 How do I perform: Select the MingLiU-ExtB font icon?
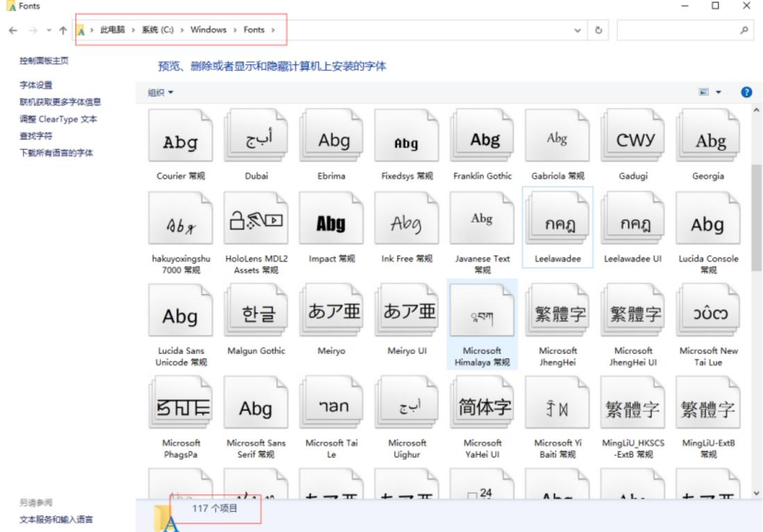pos(708,402)
